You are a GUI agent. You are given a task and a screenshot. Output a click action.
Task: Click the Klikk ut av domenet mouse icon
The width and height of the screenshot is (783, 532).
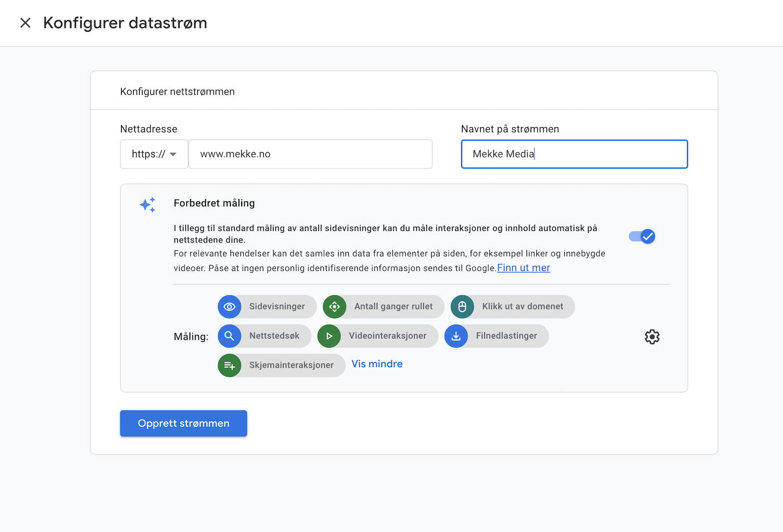[x=462, y=307]
